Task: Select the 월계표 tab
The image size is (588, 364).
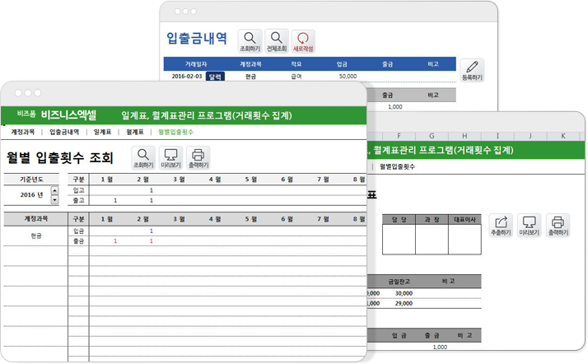Action: point(134,132)
